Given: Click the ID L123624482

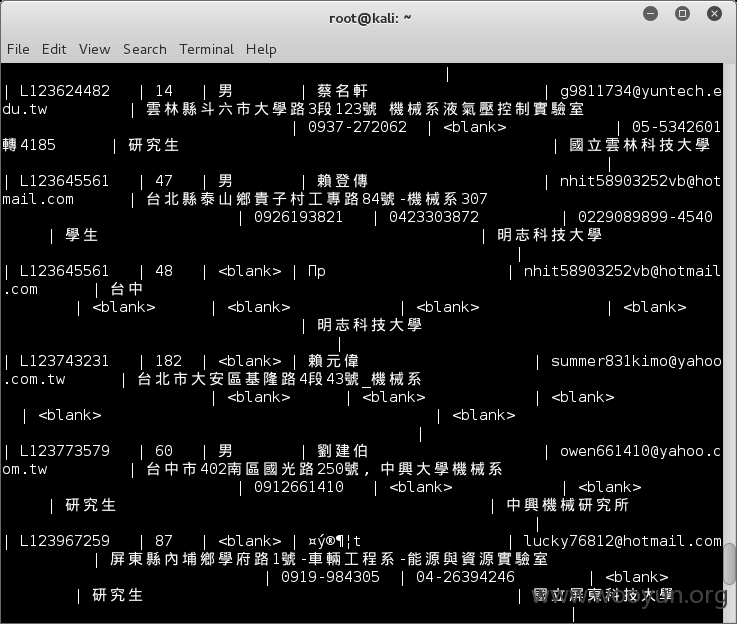Looking at the screenshot, I should pos(65,91).
